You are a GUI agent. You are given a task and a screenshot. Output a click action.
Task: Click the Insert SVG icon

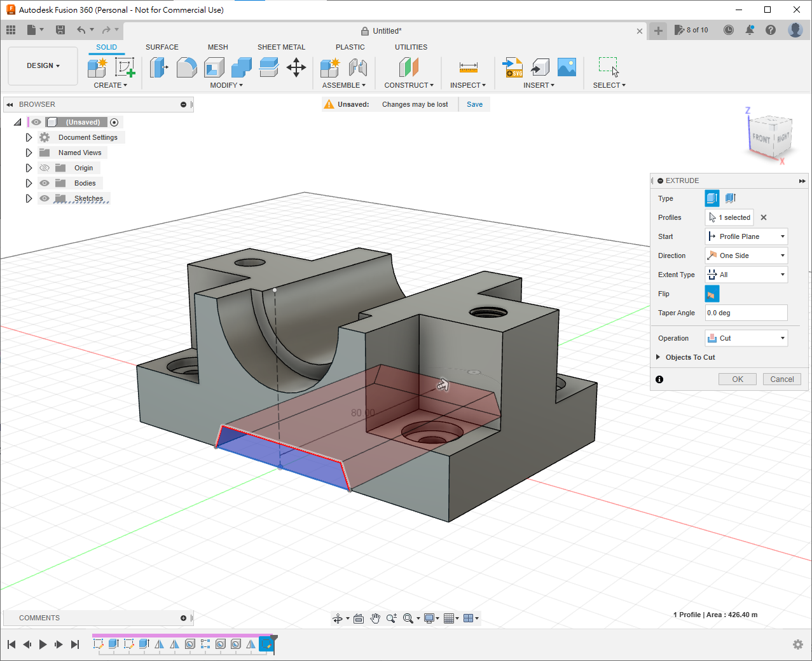tap(513, 67)
